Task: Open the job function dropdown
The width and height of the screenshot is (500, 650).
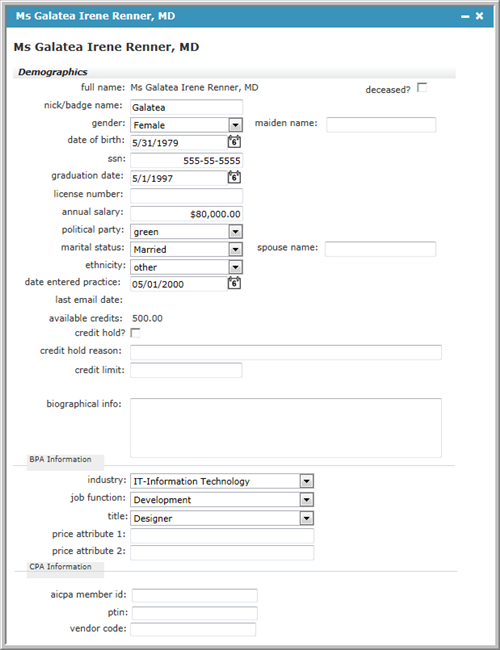Action: (x=307, y=500)
